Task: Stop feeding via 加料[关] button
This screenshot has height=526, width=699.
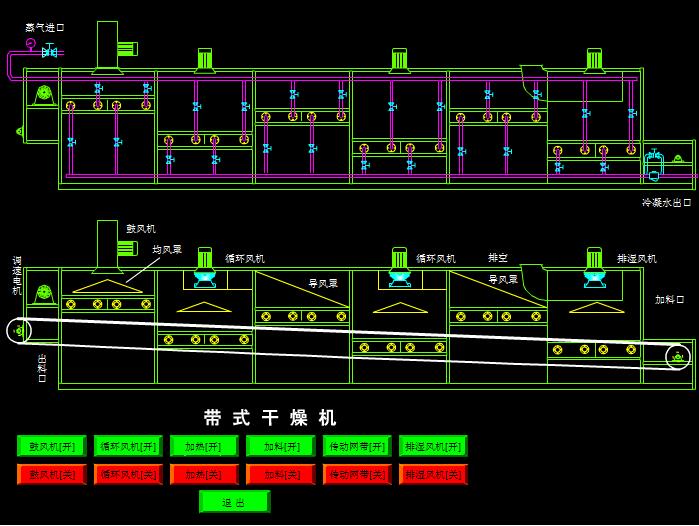Action: 281,474
